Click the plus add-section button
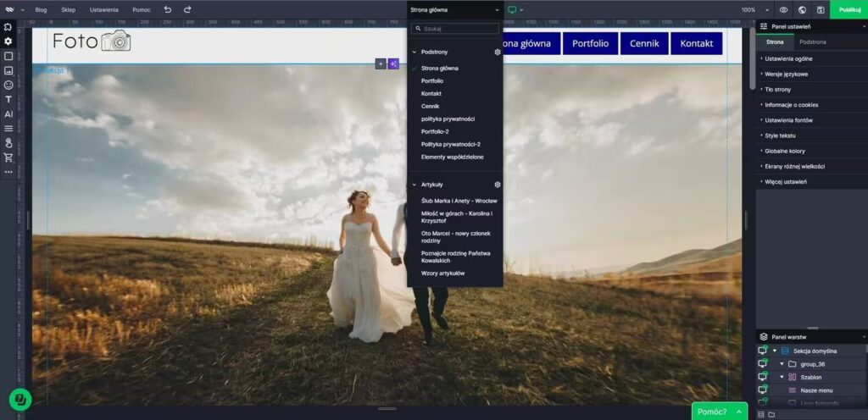The height and width of the screenshot is (420, 868). (381, 64)
